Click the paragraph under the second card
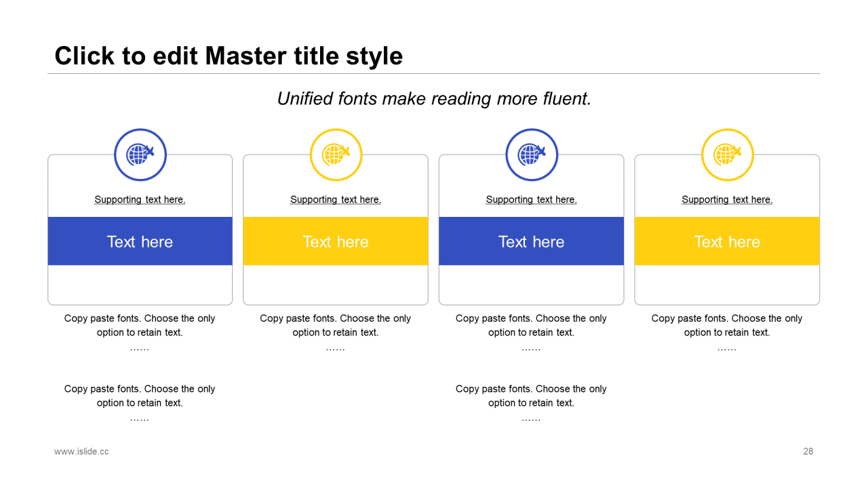This screenshot has width=868, height=488. (336, 332)
